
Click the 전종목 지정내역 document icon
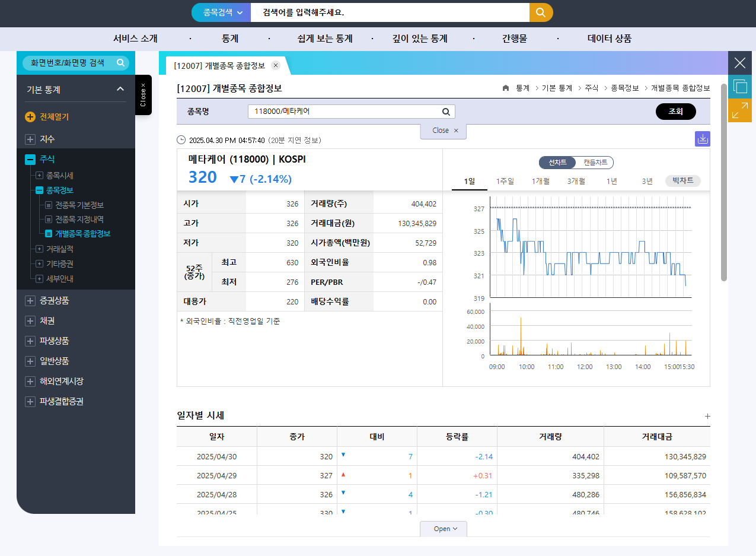(49, 220)
